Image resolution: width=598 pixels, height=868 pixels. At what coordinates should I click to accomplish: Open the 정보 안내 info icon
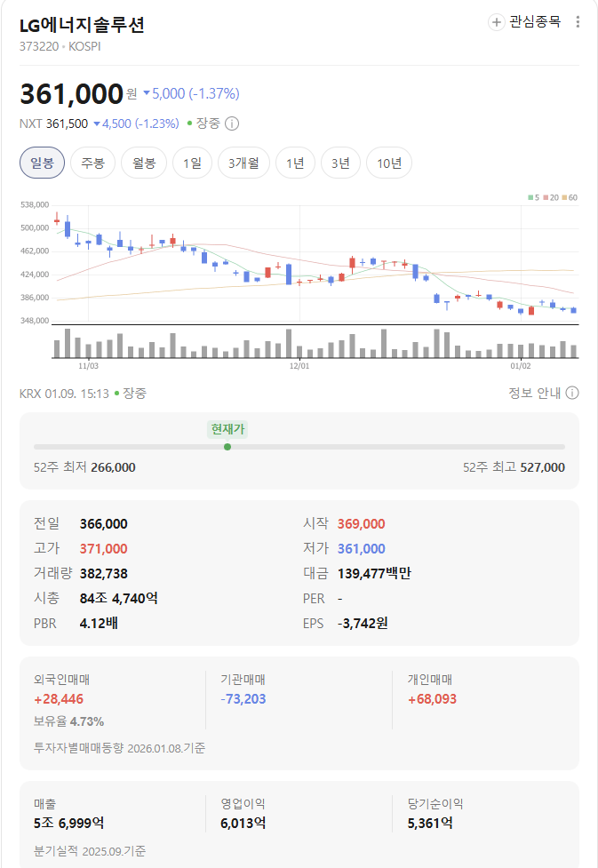tap(572, 393)
